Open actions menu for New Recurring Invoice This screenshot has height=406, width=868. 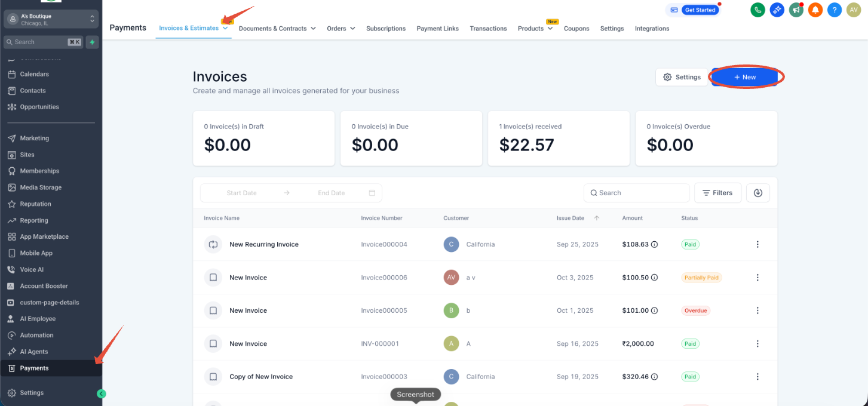757,244
